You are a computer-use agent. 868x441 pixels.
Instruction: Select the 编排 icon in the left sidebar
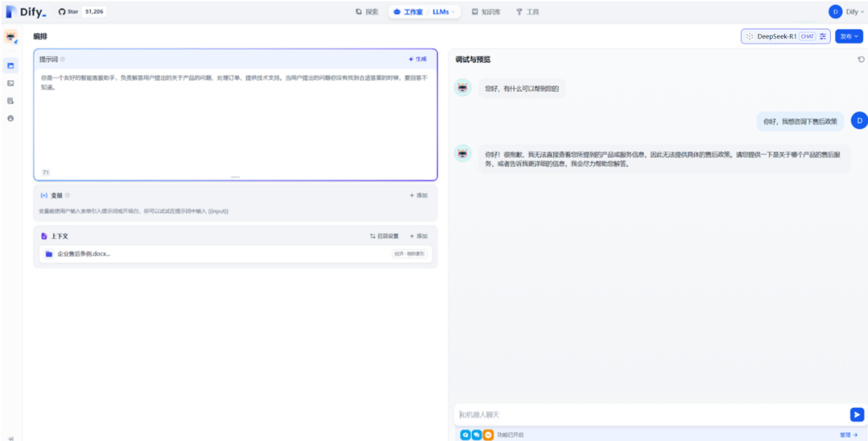11,67
